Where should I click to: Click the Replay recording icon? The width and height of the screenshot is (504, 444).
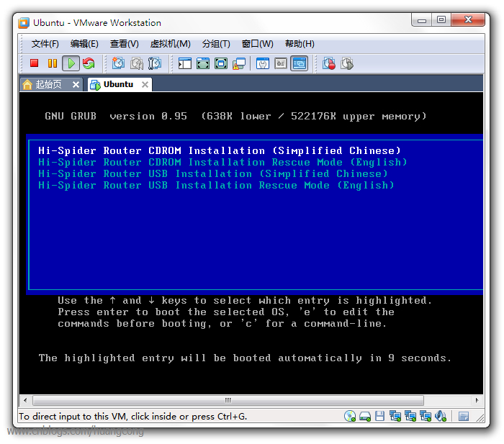[x=347, y=63]
